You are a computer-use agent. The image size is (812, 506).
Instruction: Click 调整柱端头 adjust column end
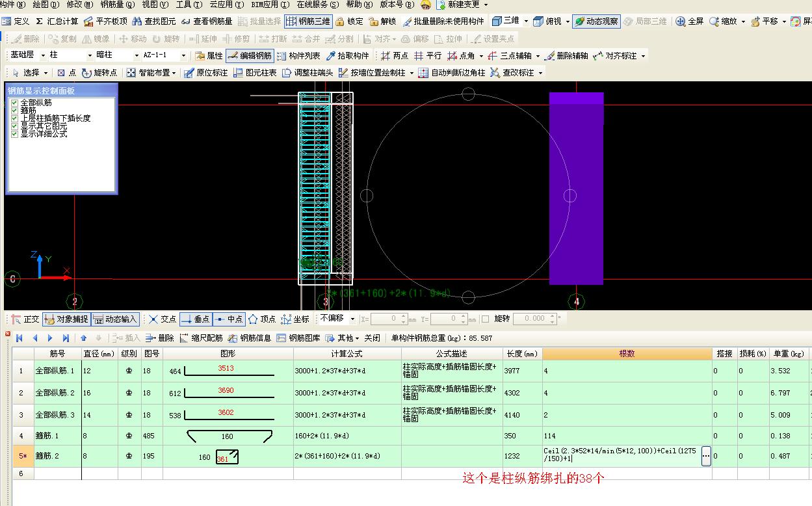[307, 73]
